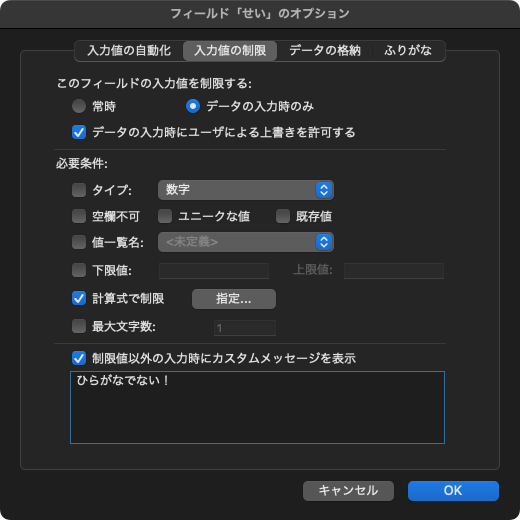This screenshot has width=520, height=520.
Task: Click the custom message text area
Action: coord(257,407)
